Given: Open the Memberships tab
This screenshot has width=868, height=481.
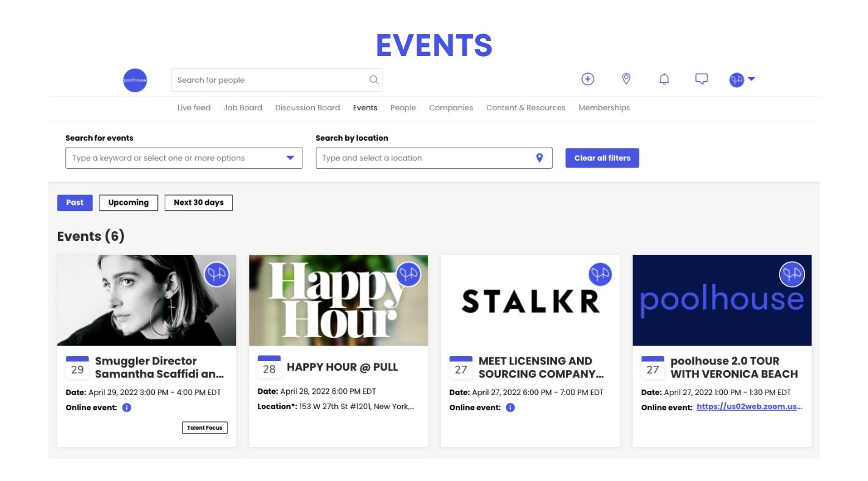Looking at the screenshot, I should [x=604, y=108].
